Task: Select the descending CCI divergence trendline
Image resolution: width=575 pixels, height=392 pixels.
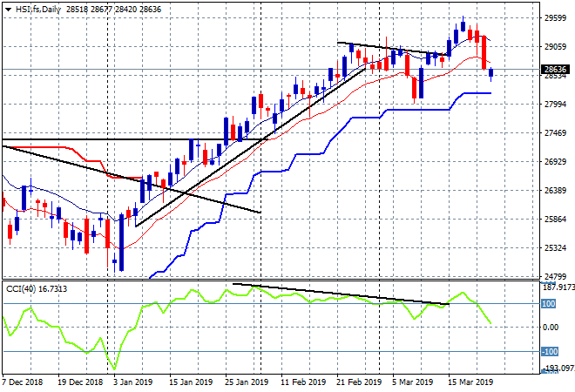Action: 341,294
